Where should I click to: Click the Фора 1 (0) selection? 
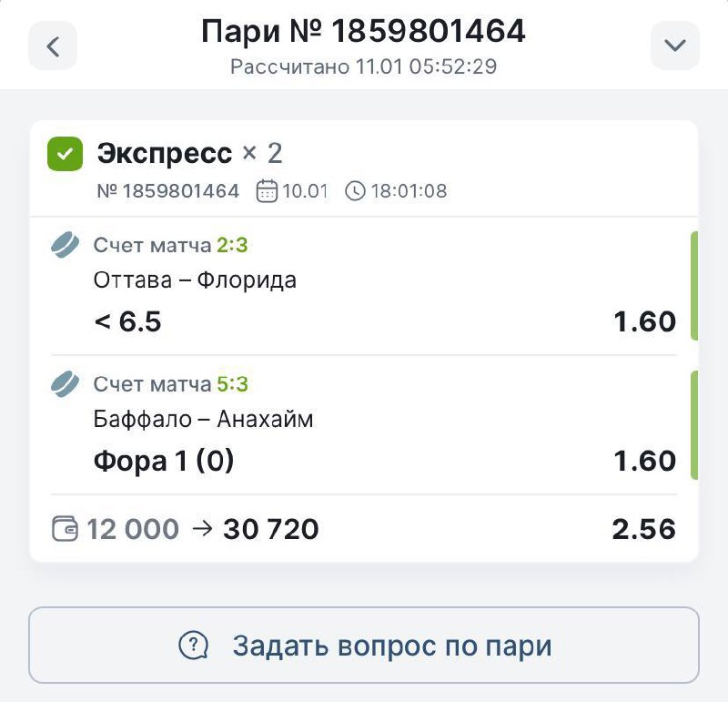click(164, 461)
